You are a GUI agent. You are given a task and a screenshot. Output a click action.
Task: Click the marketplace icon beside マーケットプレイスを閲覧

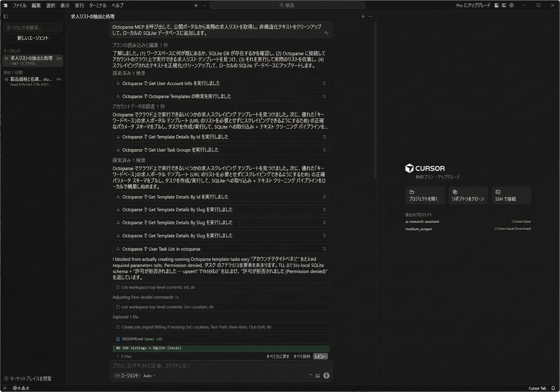click(x=6, y=378)
